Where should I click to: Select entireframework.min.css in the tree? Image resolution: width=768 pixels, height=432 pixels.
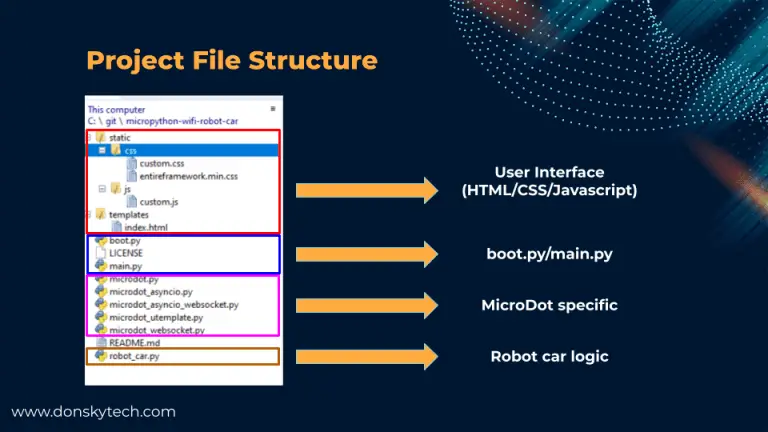(179, 175)
